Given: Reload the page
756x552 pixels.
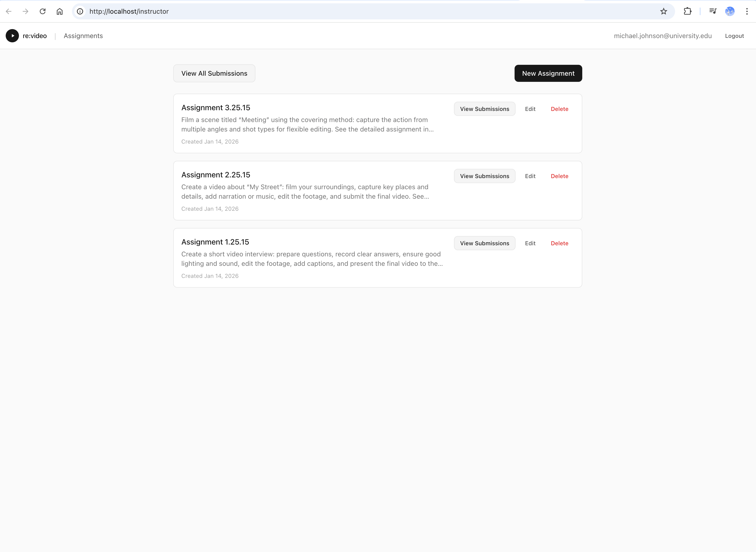Looking at the screenshot, I should tap(43, 11).
